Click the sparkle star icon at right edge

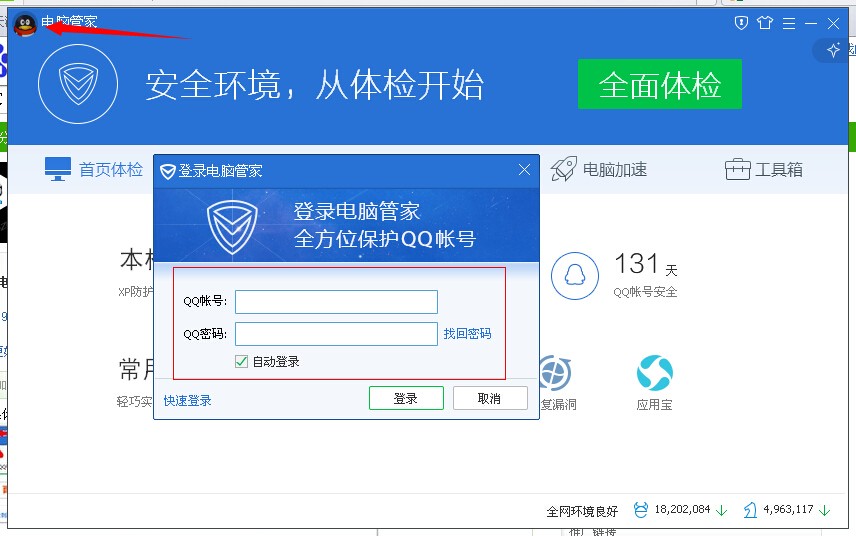click(x=833, y=50)
